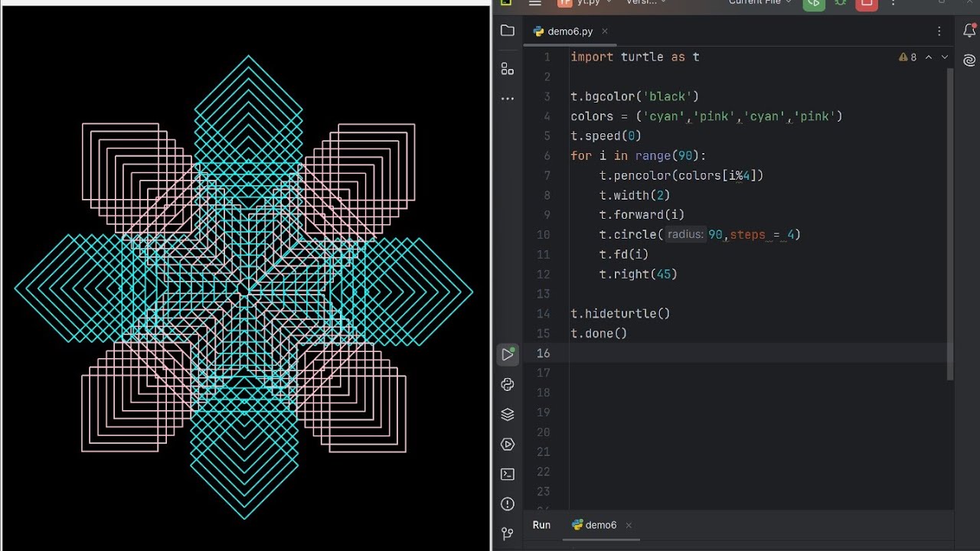
Task: Click the t.right(45) line
Action: 639,274
